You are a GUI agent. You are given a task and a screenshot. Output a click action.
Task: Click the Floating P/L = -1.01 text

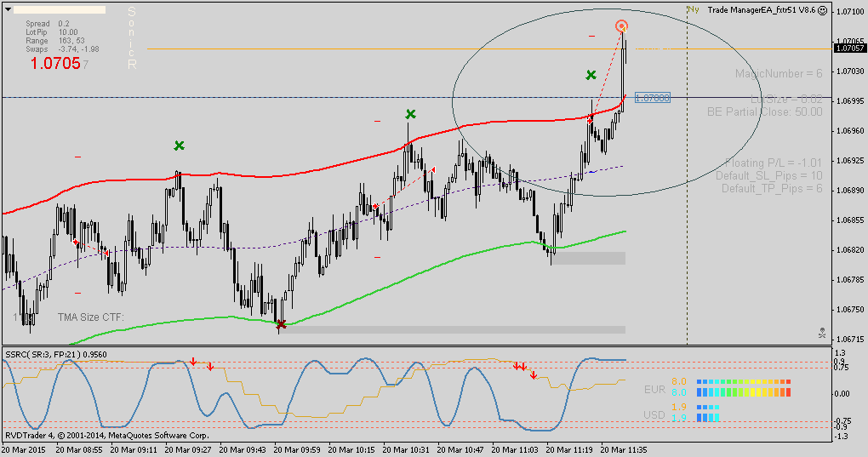click(x=774, y=163)
